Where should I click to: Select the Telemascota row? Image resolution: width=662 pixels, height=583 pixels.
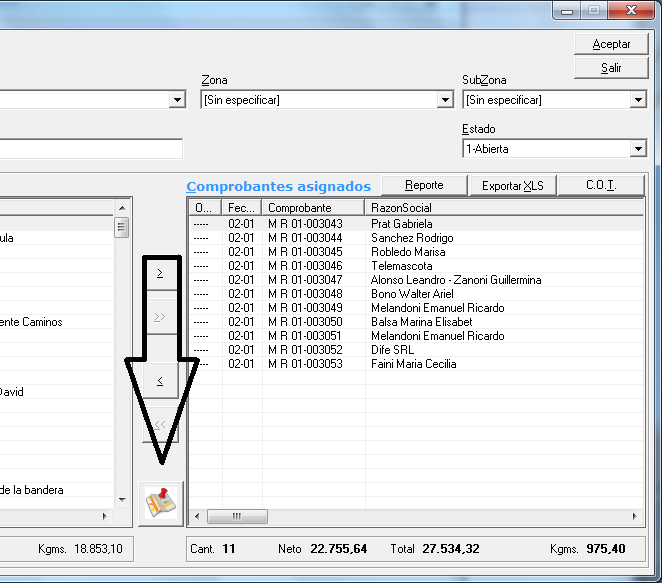tap(401, 266)
